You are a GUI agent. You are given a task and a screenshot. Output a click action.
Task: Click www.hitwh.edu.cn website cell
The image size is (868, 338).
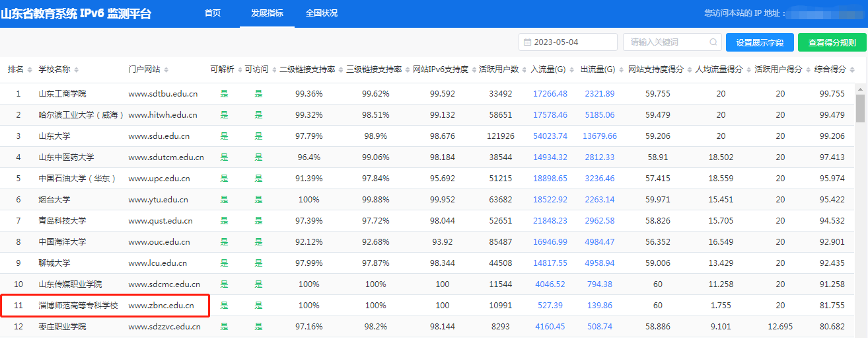click(163, 115)
